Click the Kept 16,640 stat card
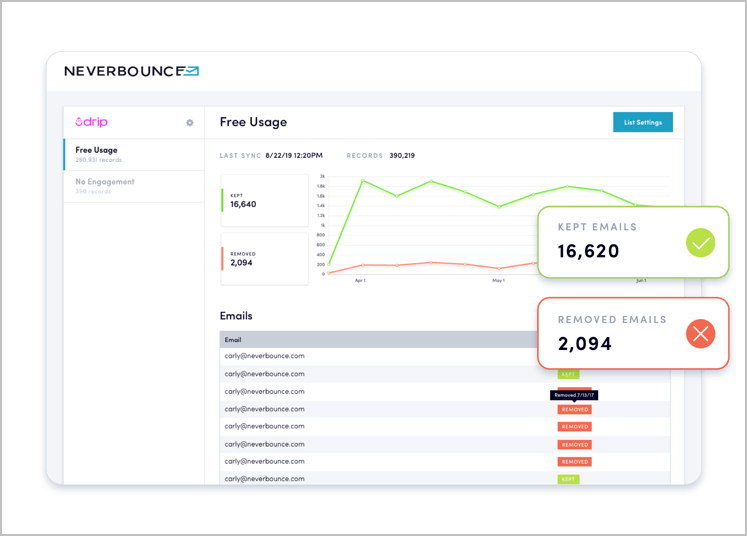The image size is (747, 536). [264, 199]
